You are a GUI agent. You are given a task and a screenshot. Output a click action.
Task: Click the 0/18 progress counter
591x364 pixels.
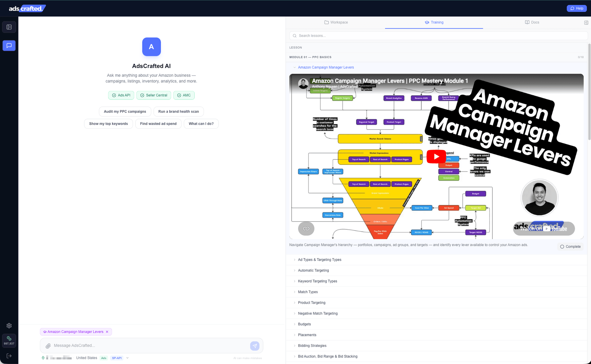click(581, 57)
